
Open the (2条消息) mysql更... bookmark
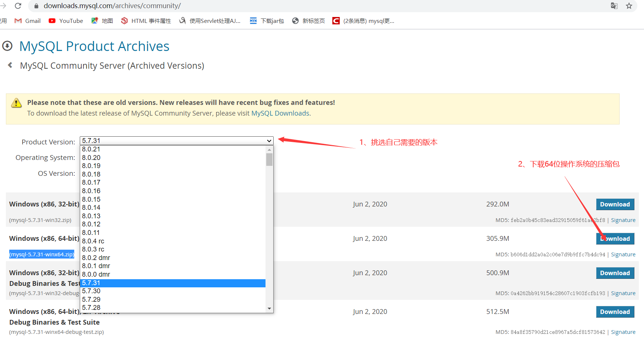click(363, 21)
